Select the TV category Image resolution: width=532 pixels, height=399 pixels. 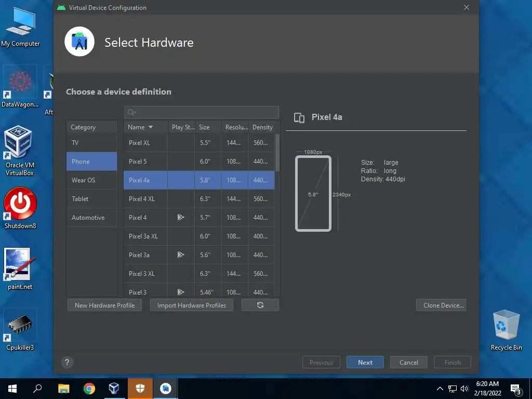point(91,142)
